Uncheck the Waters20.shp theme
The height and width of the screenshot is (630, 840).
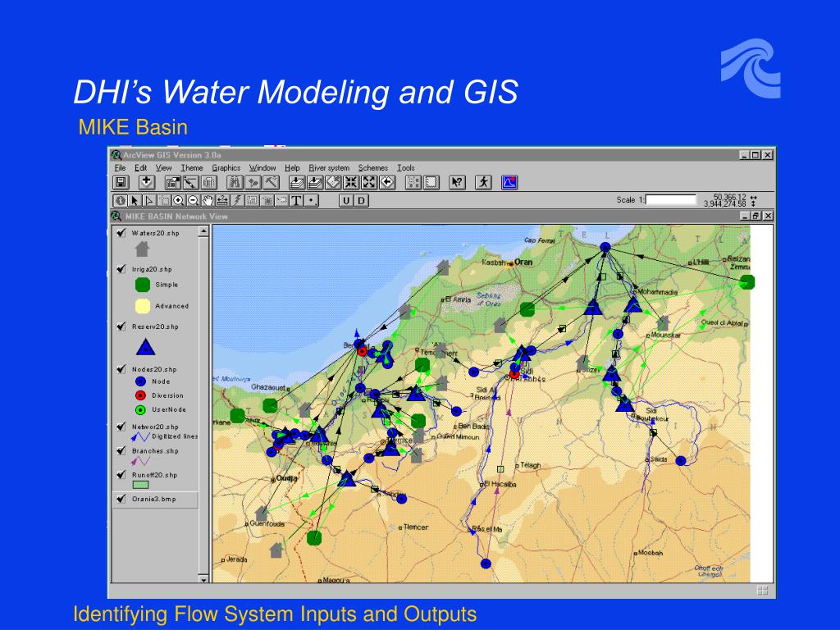click(121, 232)
